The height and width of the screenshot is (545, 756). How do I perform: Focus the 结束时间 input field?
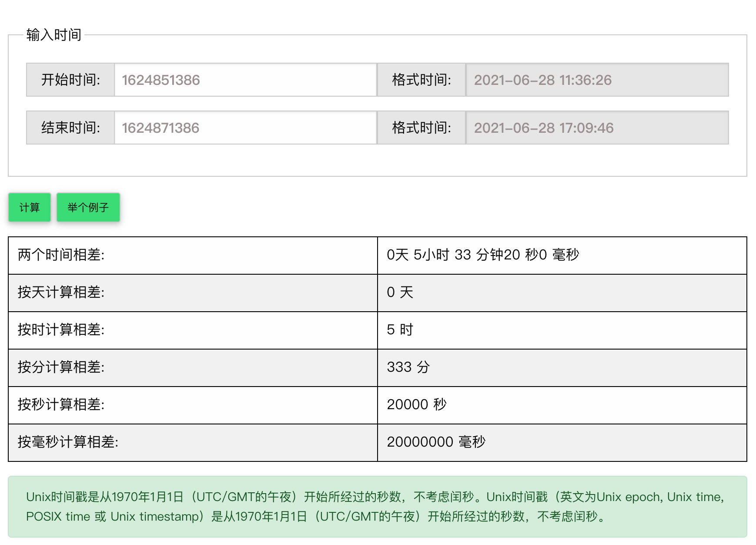click(245, 128)
